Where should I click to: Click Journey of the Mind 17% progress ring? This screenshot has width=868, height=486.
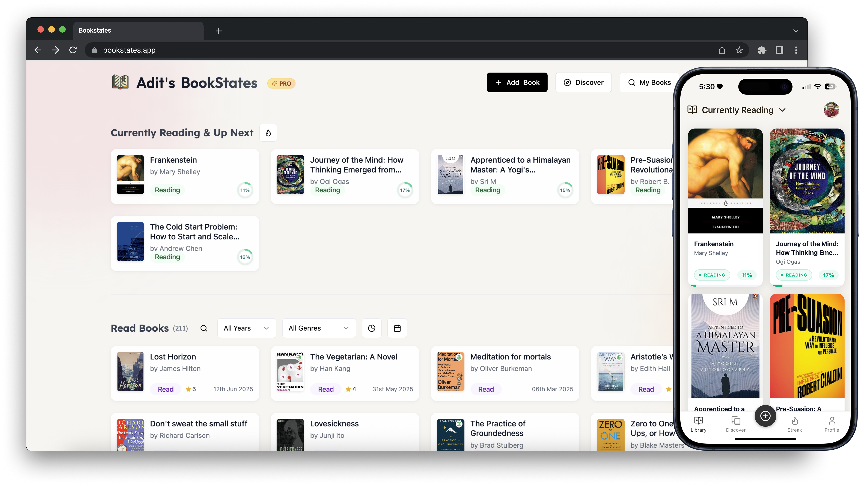coord(405,190)
